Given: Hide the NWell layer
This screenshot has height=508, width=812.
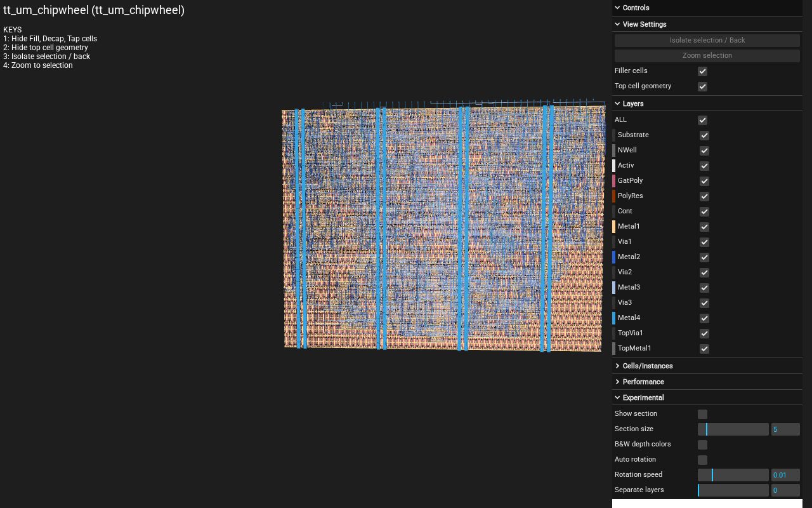Looking at the screenshot, I should (704, 150).
